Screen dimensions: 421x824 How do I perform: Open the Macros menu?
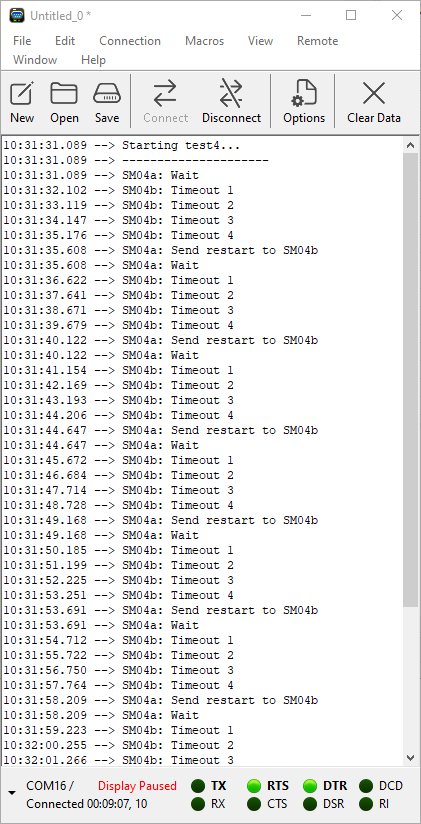(x=204, y=41)
